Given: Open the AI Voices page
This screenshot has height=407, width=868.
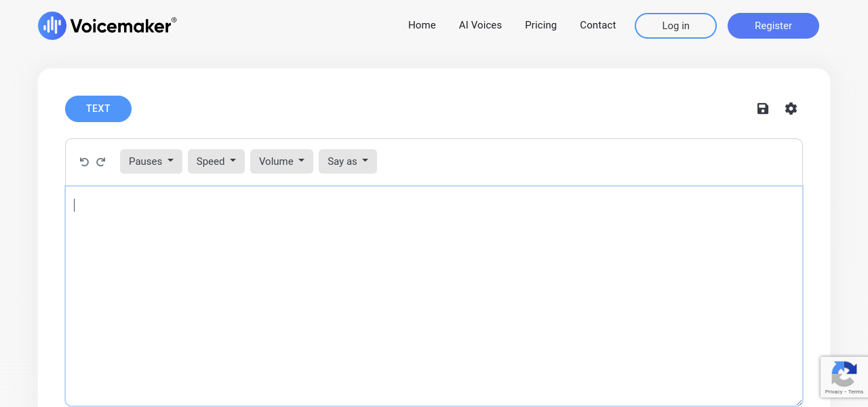Looking at the screenshot, I should 480,25.
